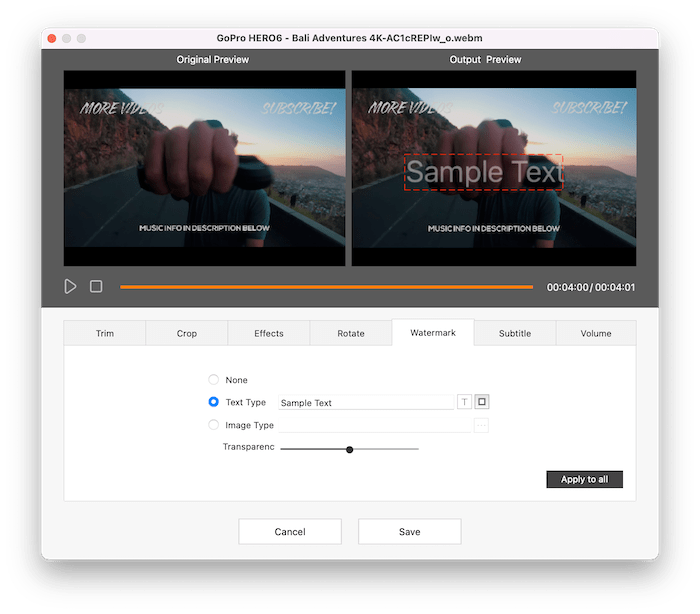
Task: Click the Sample Text watermark input field
Action: (x=365, y=402)
